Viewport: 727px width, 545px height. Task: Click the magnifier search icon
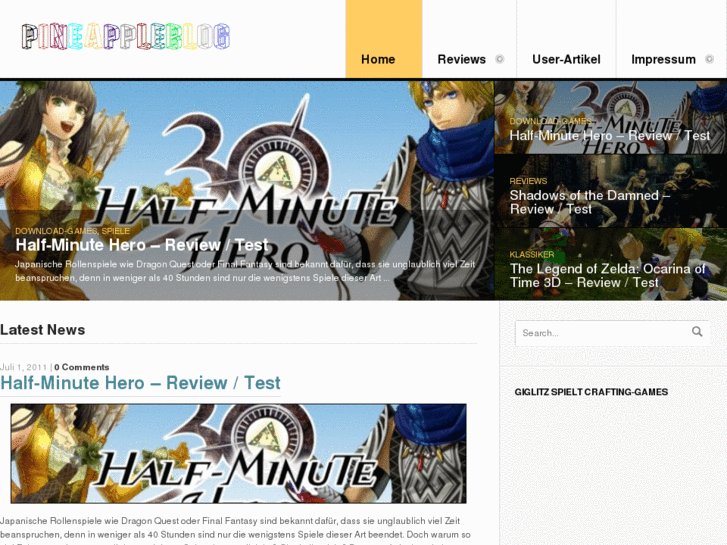(x=697, y=332)
